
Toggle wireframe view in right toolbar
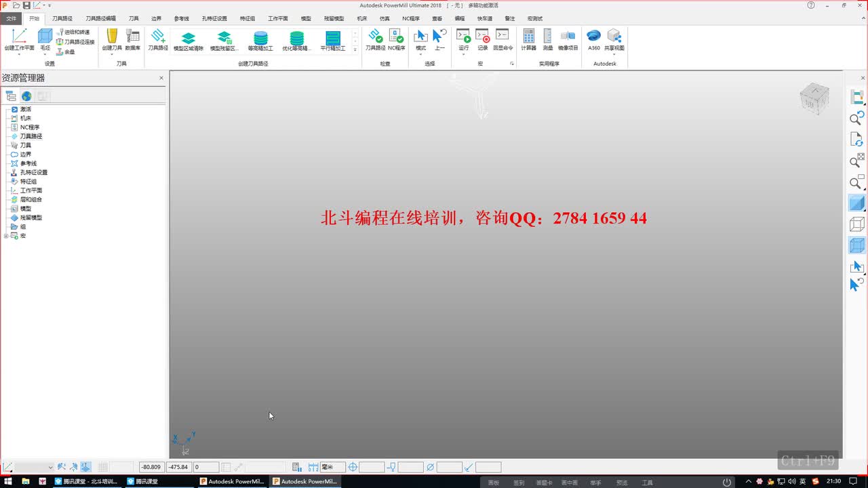point(857,224)
